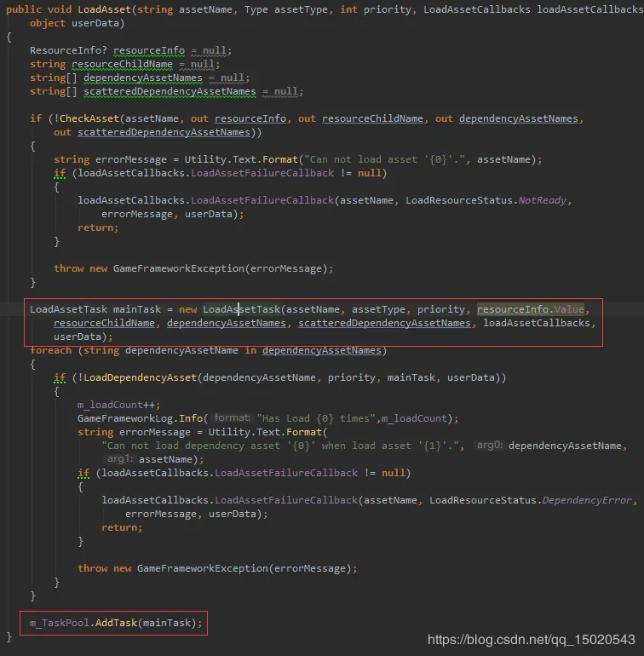The height and width of the screenshot is (656, 644).
Task: Click new keyword before LoadAssetTask constructor
Action: coord(188,309)
